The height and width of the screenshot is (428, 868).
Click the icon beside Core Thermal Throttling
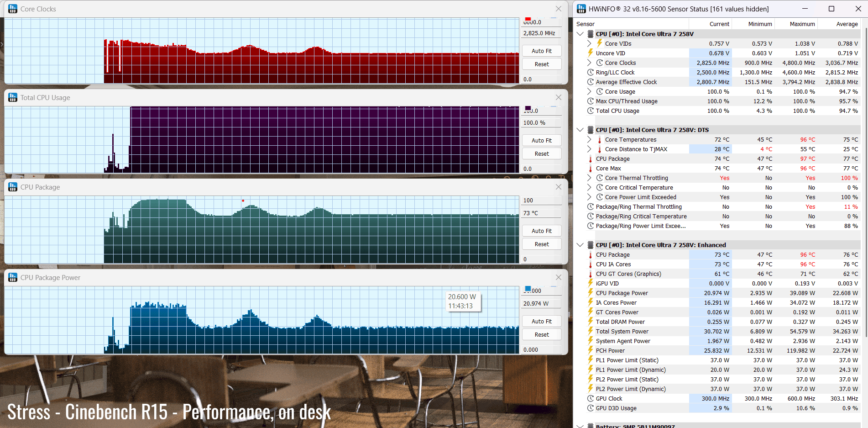click(x=600, y=178)
